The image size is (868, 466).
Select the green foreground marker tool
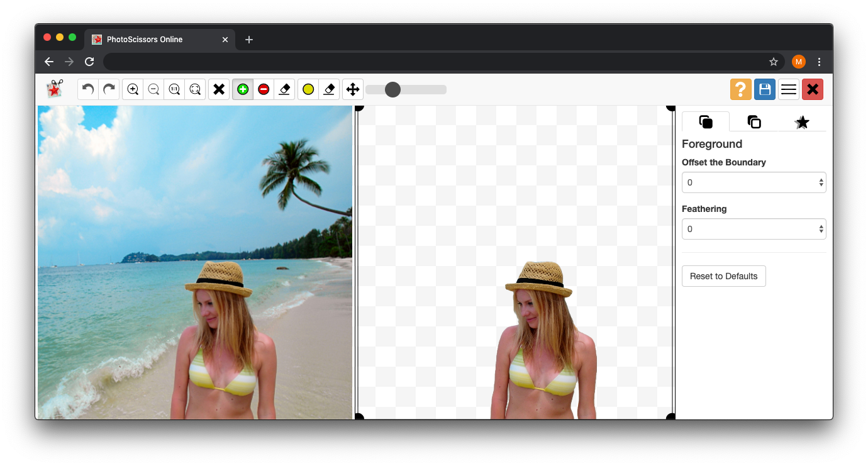[x=243, y=89]
